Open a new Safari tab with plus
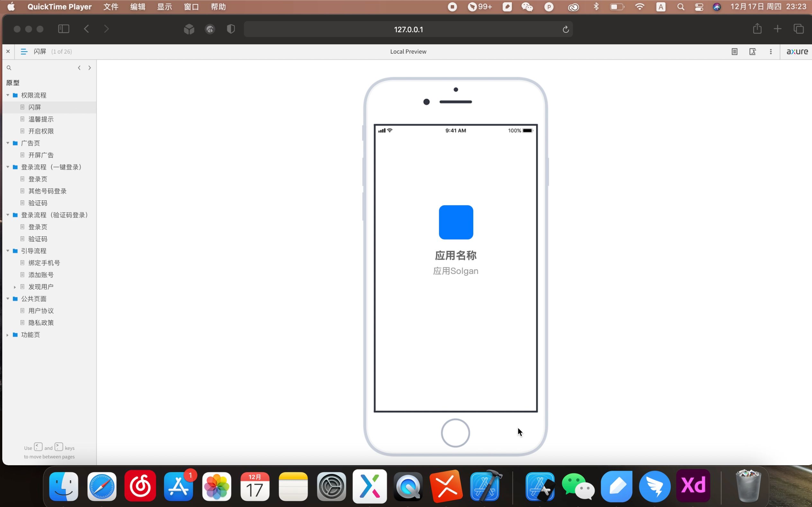This screenshot has height=507, width=812. 777,29
